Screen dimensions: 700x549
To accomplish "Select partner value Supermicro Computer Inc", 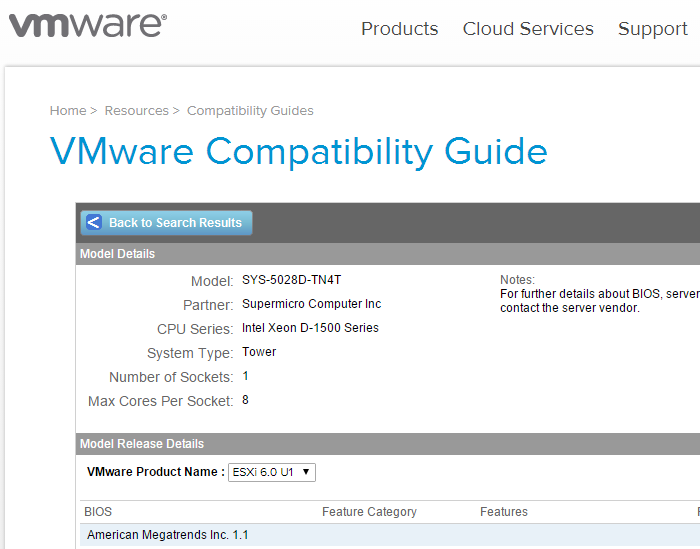I will pos(312,304).
